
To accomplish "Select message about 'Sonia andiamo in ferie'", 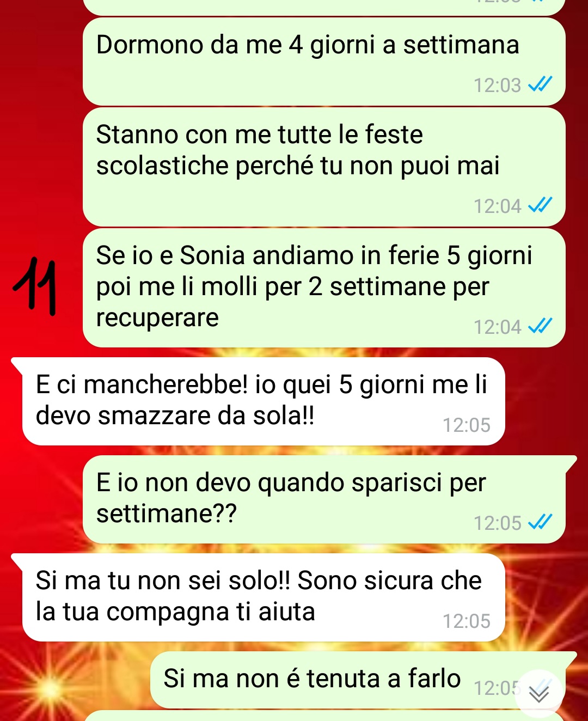I will pyautogui.click(x=324, y=288).
